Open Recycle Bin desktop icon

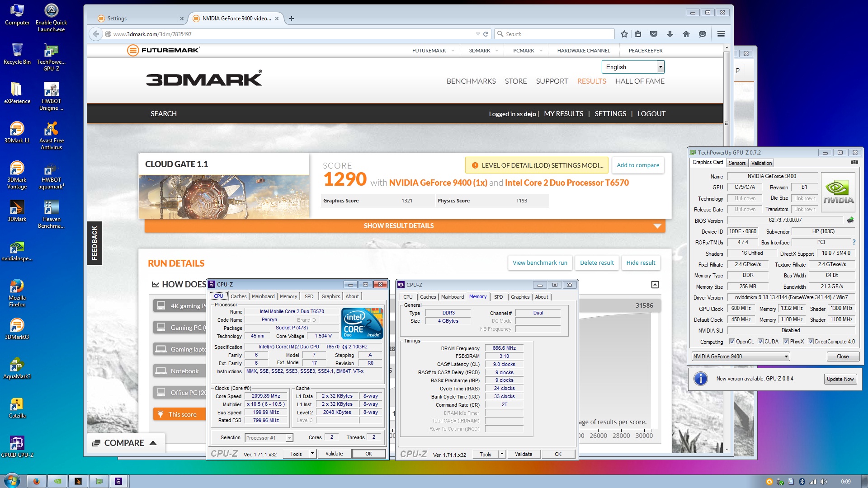[x=17, y=54]
